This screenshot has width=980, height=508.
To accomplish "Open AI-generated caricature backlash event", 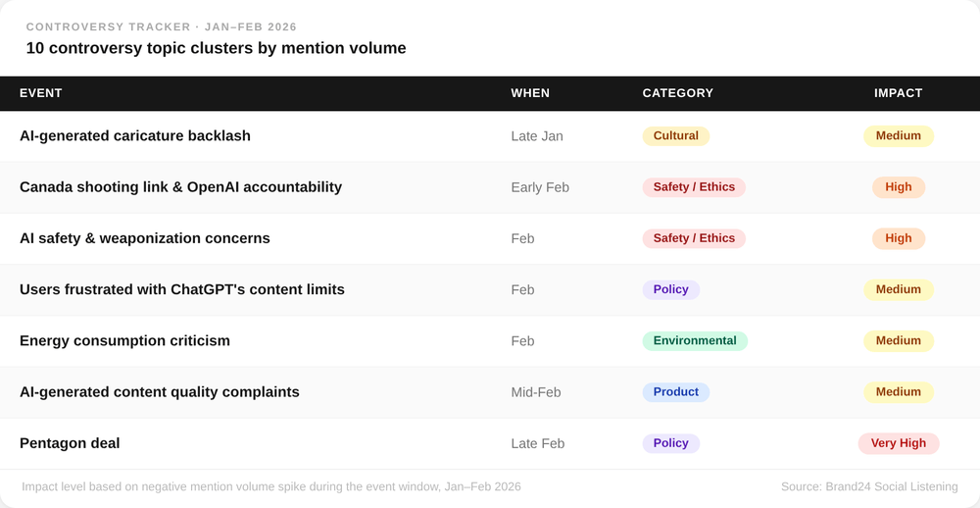I will [135, 136].
